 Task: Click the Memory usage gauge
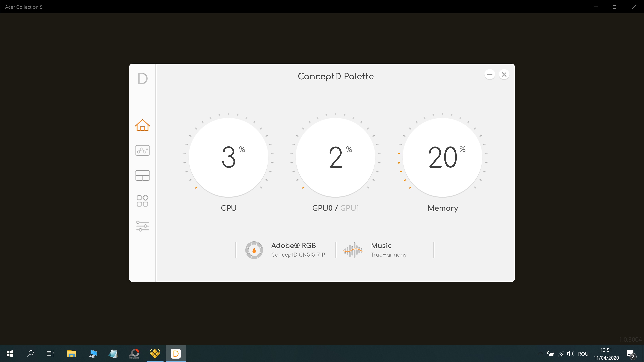[x=443, y=157]
